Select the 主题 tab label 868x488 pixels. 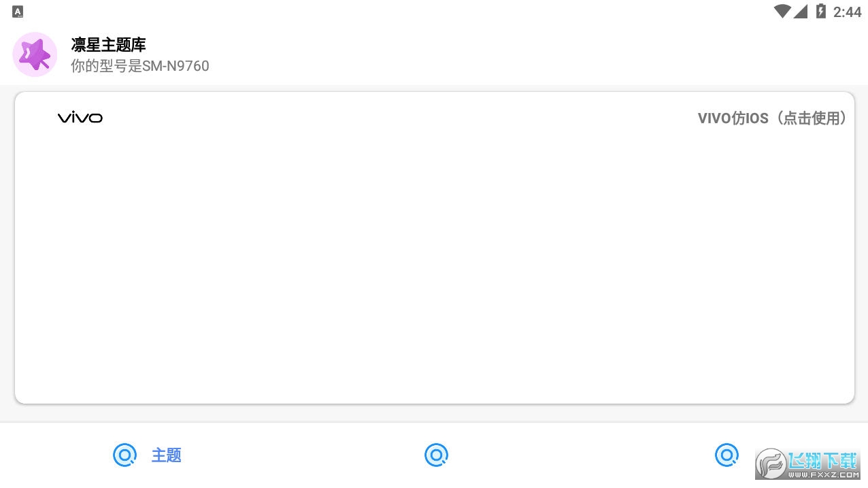166,455
